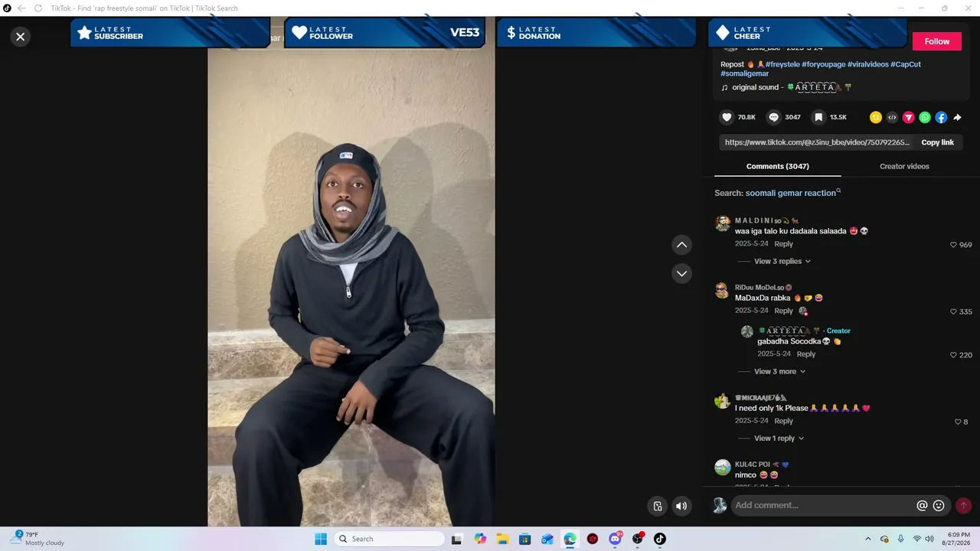Open the #viralvideos hashtag
This screenshot has width=980, height=551.
(867, 64)
